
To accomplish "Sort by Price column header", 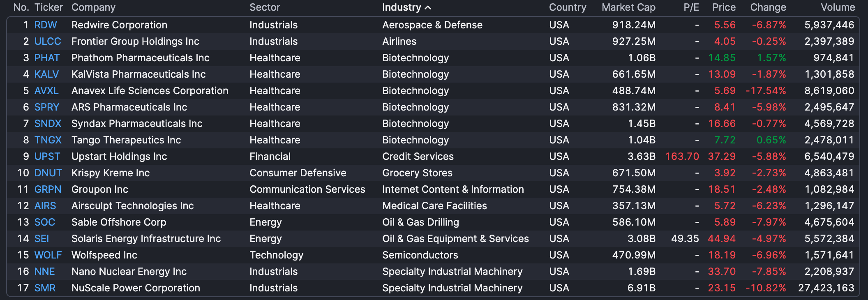I will pos(724,7).
